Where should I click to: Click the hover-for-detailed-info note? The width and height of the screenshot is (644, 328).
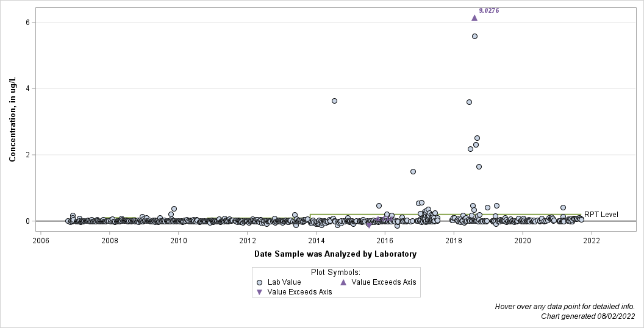pos(565,307)
